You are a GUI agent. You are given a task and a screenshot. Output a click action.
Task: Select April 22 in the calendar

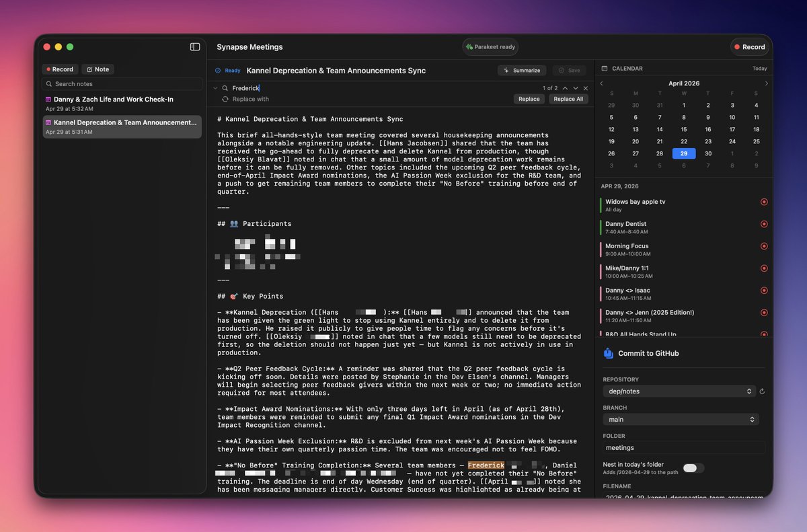tap(684, 141)
